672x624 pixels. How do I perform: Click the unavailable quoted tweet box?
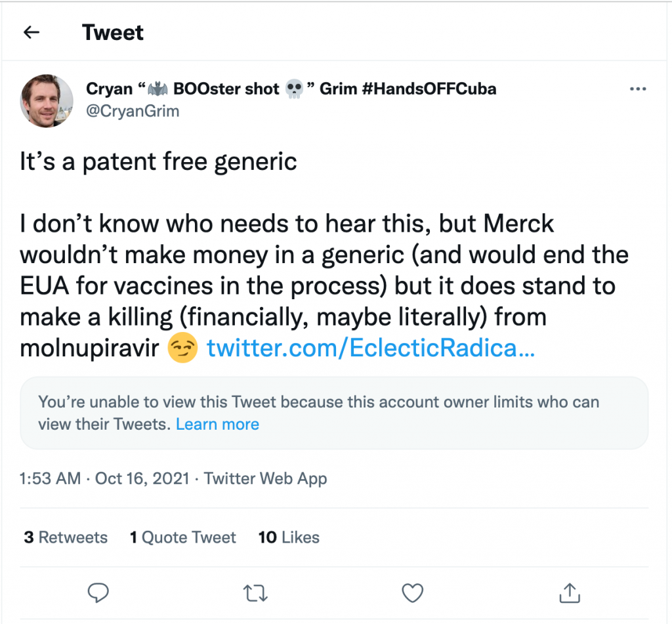[334, 413]
